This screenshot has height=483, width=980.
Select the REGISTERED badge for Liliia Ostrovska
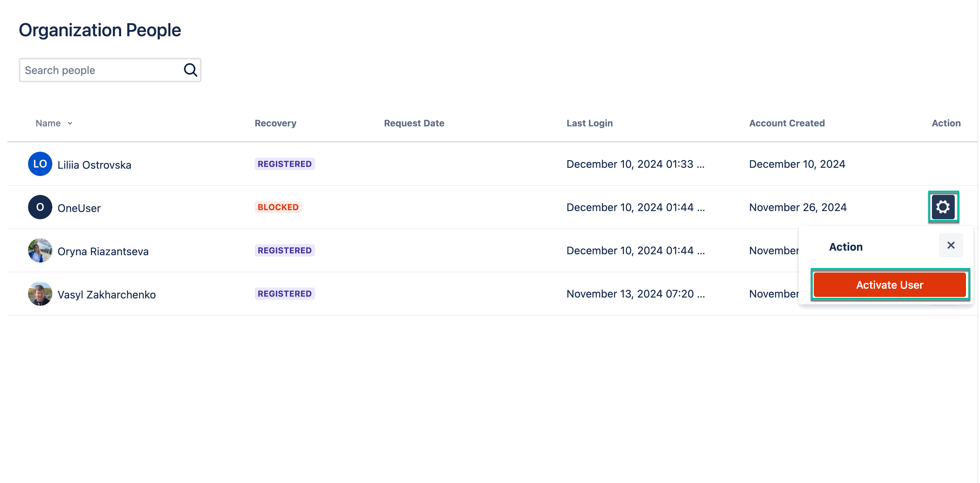click(x=284, y=164)
